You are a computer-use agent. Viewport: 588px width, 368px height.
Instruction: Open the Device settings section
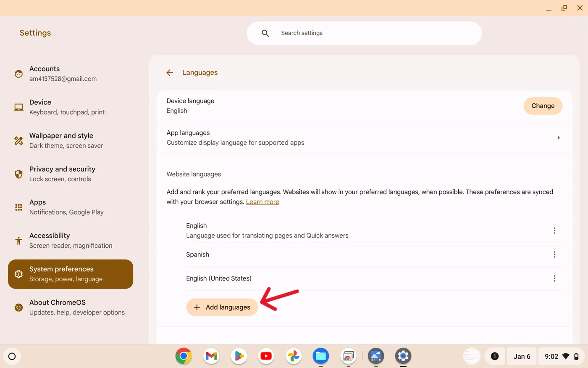coord(71,107)
